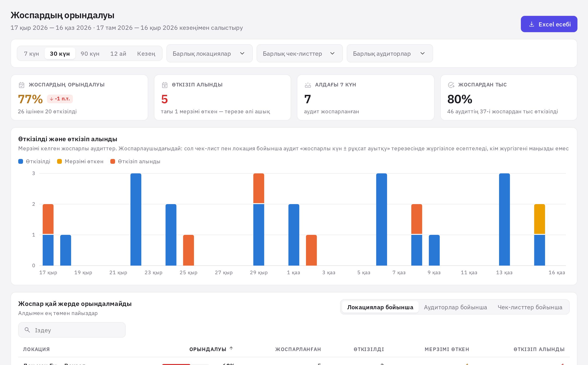This screenshot has height=365, width=588.
Task: Click the Мерзімі өткен column header
Action: pyautogui.click(x=447, y=349)
